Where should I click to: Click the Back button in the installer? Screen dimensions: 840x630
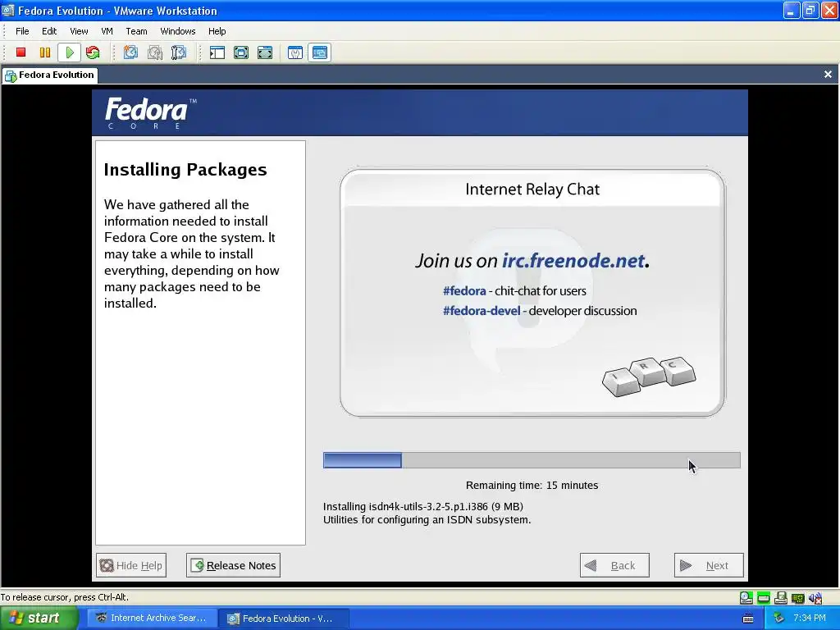click(614, 565)
